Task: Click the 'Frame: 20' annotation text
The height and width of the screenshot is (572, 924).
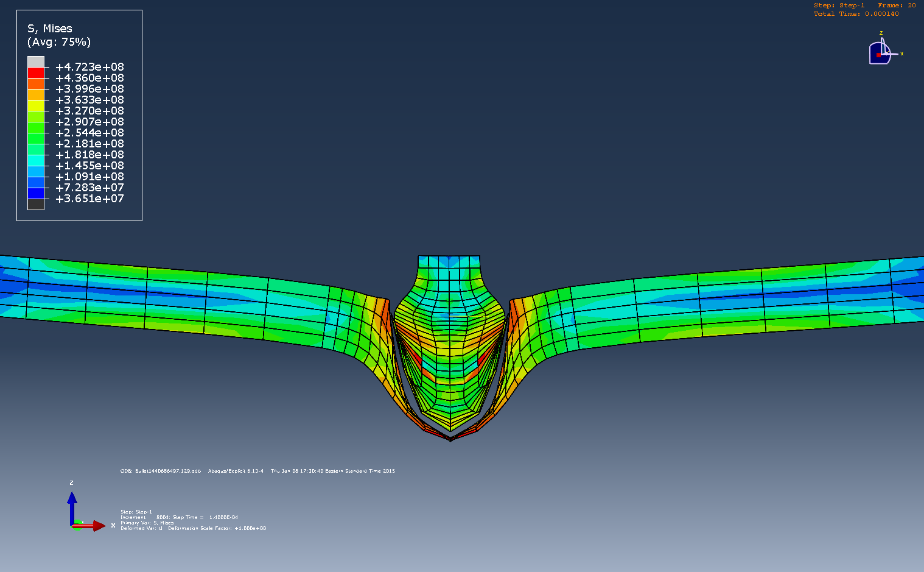Action: 896,5
